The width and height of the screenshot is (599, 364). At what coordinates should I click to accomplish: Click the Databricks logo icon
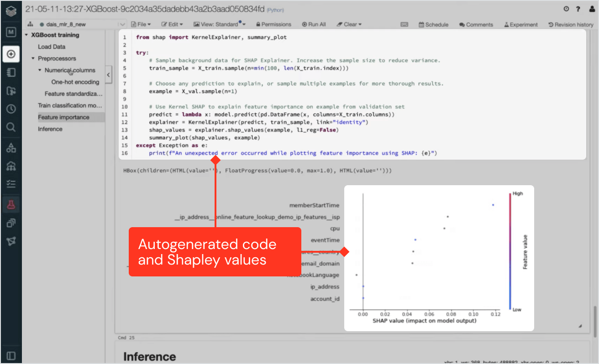[11, 10]
